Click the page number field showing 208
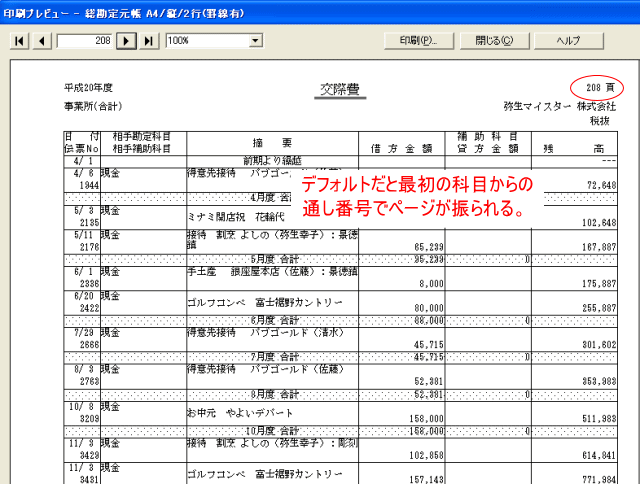The image size is (640, 484). point(84,41)
